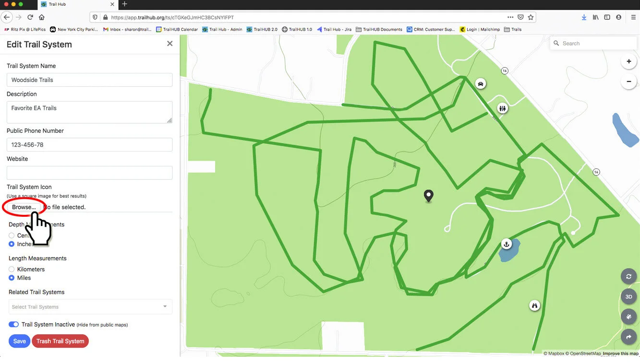Zoom out on the map
This screenshot has width=640, height=364.
tap(628, 82)
